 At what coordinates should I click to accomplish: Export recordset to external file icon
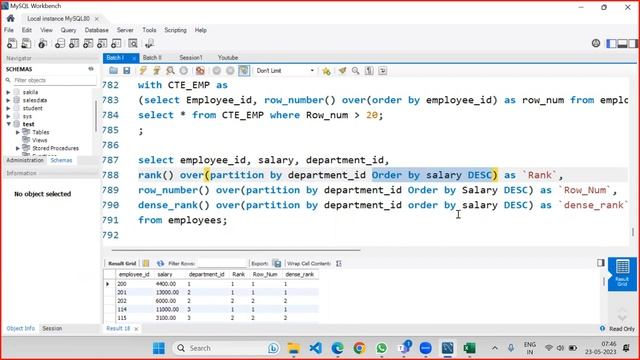(x=277, y=263)
